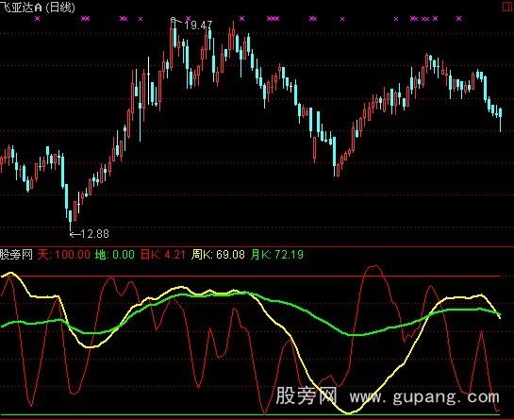Select the 股旁网 indicator name

(x=16, y=254)
